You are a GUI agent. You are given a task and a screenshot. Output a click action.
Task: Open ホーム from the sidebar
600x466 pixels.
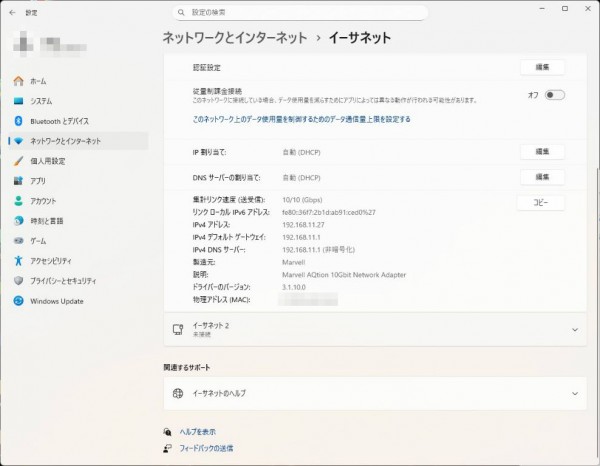click(38, 80)
